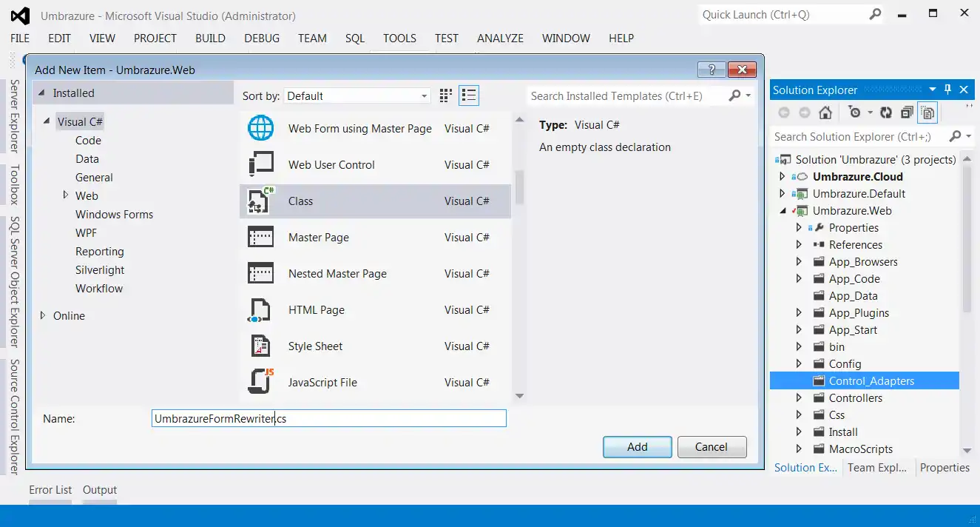
Task: Click Solution Explorer Pending Changes Filter icon
Action: click(x=854, y=113)
